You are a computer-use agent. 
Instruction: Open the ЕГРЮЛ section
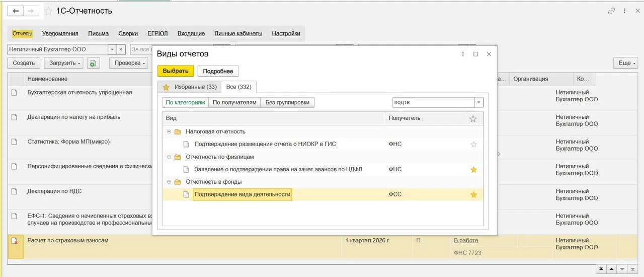tap(157, 34)
